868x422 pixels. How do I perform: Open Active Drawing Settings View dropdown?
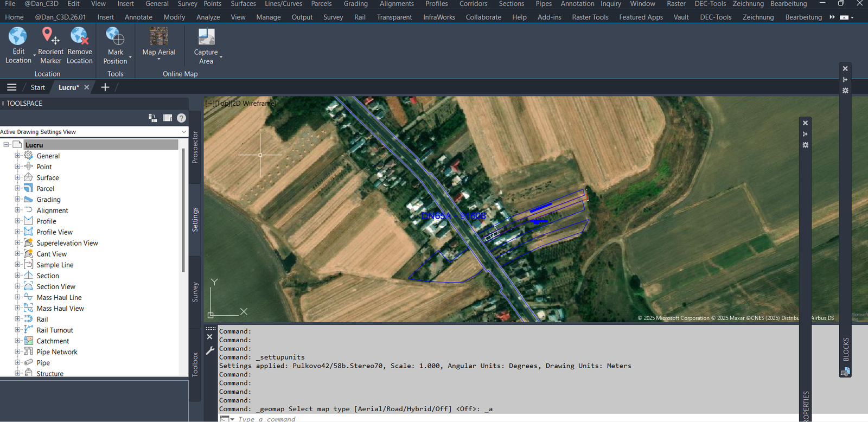(x=184, y=132)
